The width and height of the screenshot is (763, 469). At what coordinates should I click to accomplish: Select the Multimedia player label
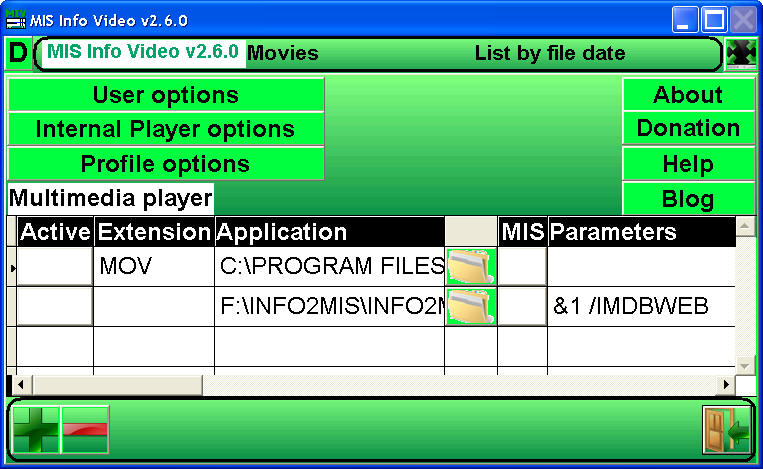(110, 198)
